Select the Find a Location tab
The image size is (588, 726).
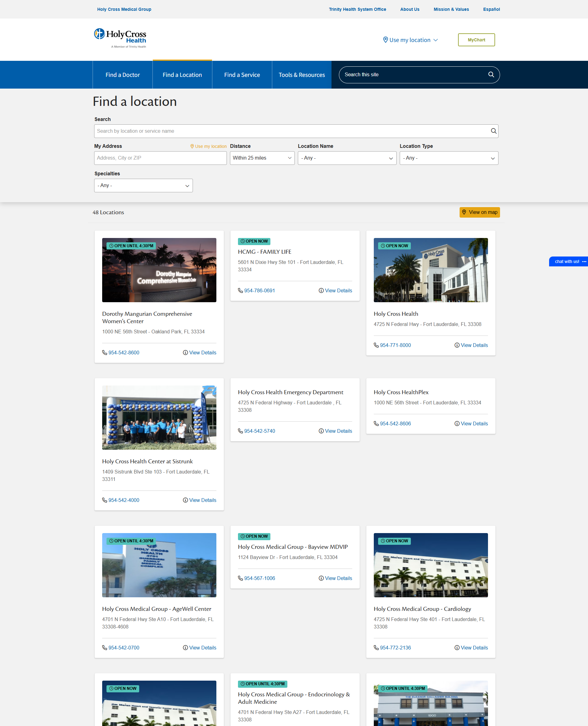[182, 75]
